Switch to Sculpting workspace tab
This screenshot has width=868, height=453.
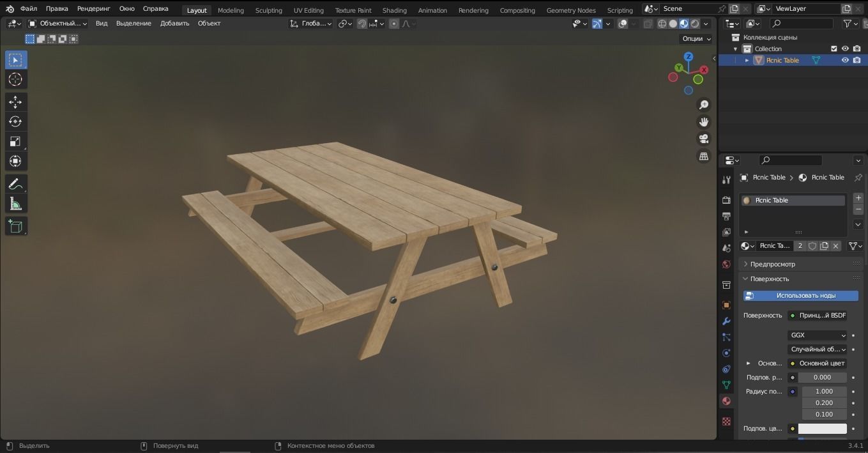point(268,10)
